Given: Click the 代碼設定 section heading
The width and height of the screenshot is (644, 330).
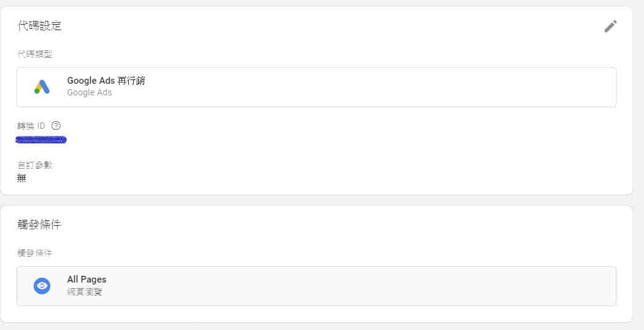Looking at the screenshot, I should pos(39,26).
